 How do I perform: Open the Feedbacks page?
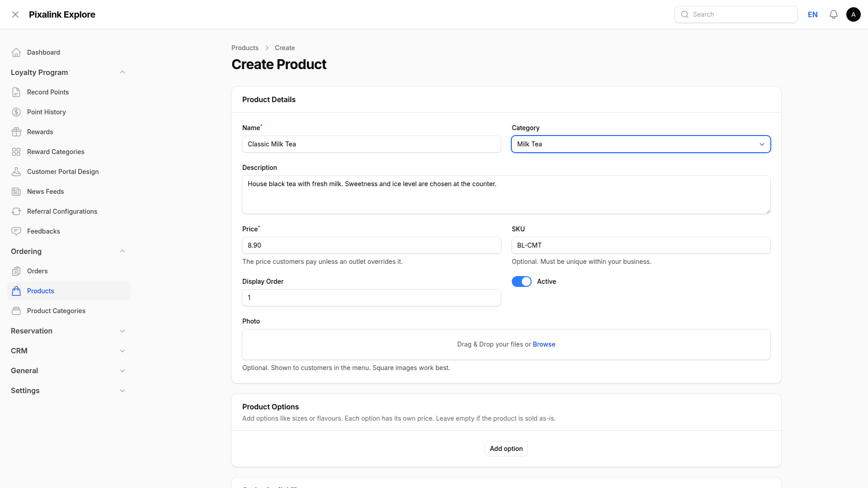69,231
